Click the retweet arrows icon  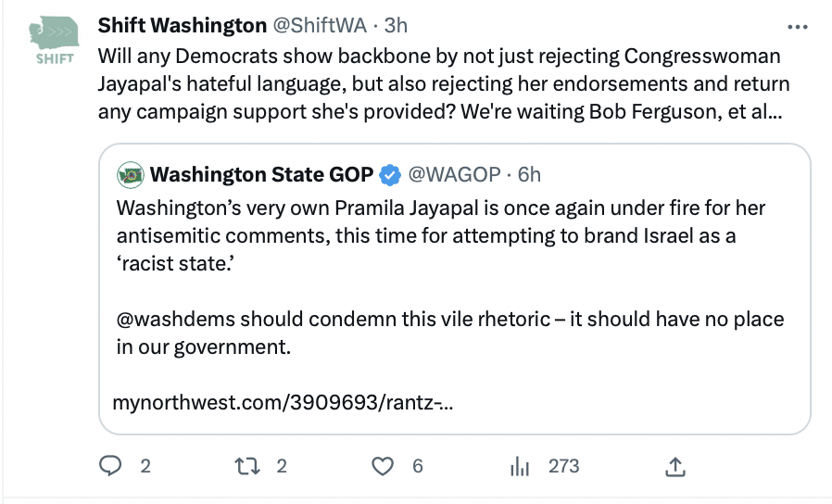pyautogui.click(x=247, y=466)
